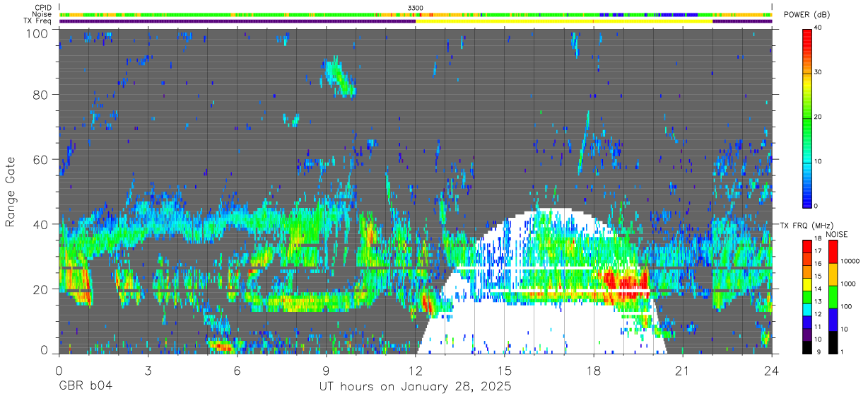Click the 'CPID' row label
The width and height of the screenshot is (868, 401).
(44, 8)
